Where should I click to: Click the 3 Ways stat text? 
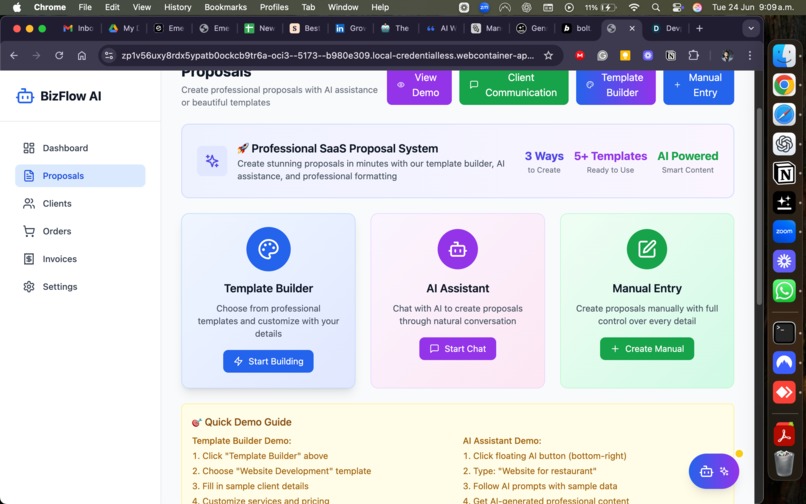pyautogui.click(x=544, y=156)
